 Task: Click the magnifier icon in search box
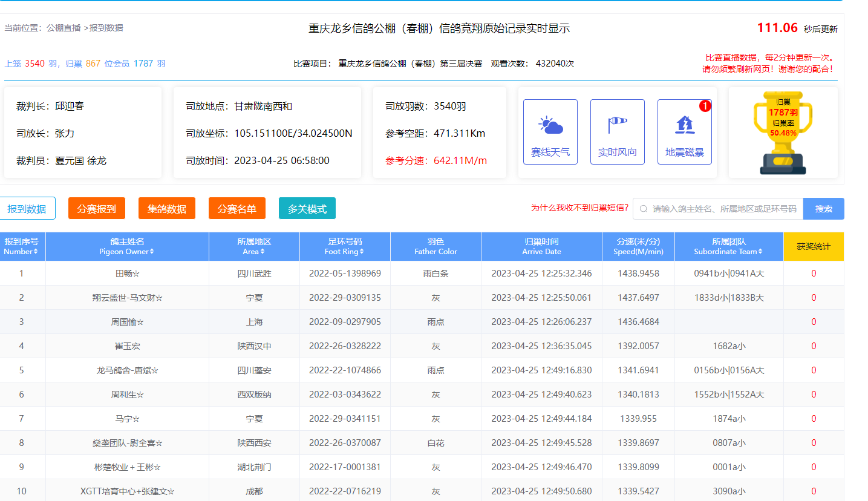tap(643, 209)
